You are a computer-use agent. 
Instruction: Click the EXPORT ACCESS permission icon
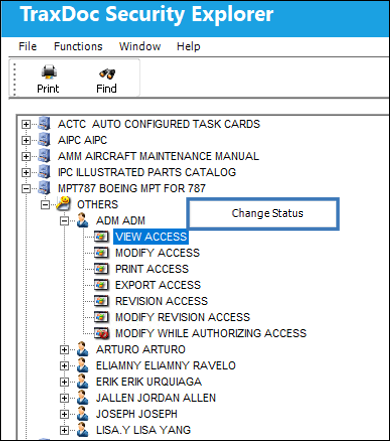[x=101, y=285]
